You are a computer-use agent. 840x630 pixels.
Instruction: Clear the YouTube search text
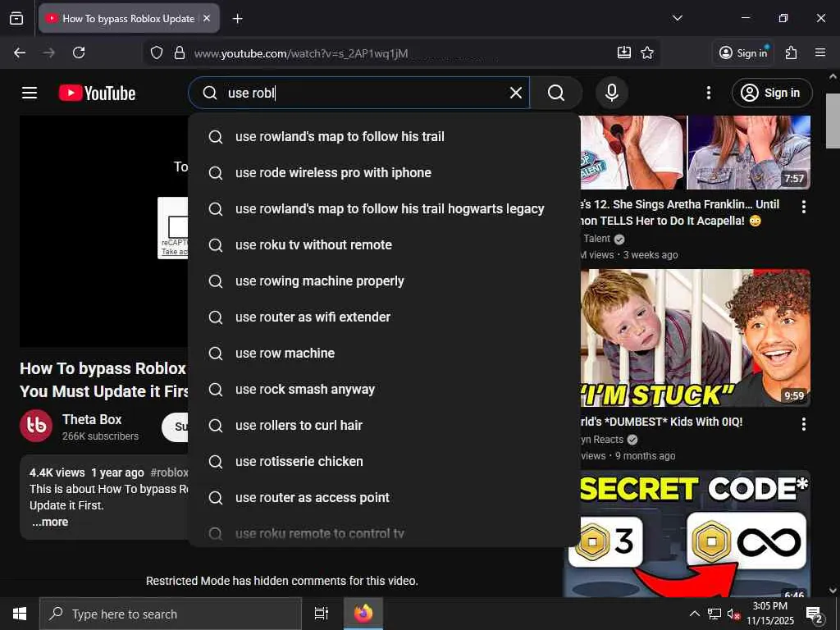(515, 93)
